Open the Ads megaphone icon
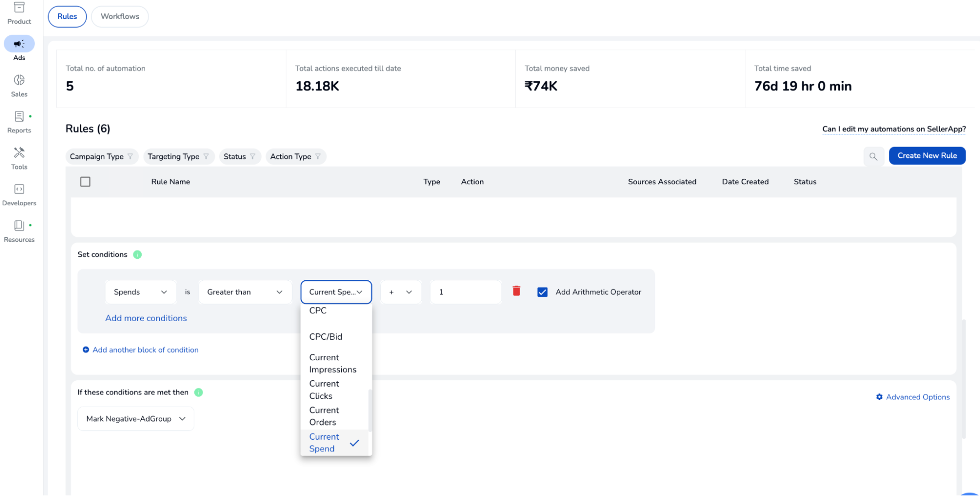Screen dimensions: 980x496 pyautogui.click(x=19, y=44)
